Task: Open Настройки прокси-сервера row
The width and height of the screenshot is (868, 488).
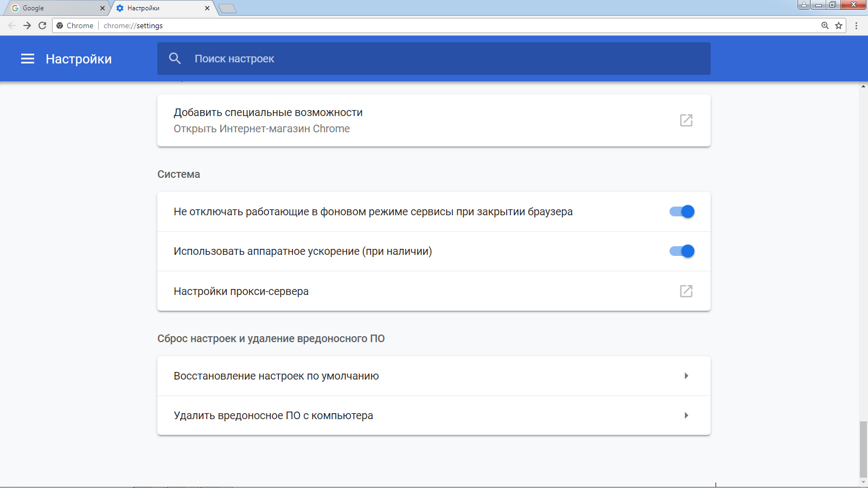Action: (x=434, y=291)
